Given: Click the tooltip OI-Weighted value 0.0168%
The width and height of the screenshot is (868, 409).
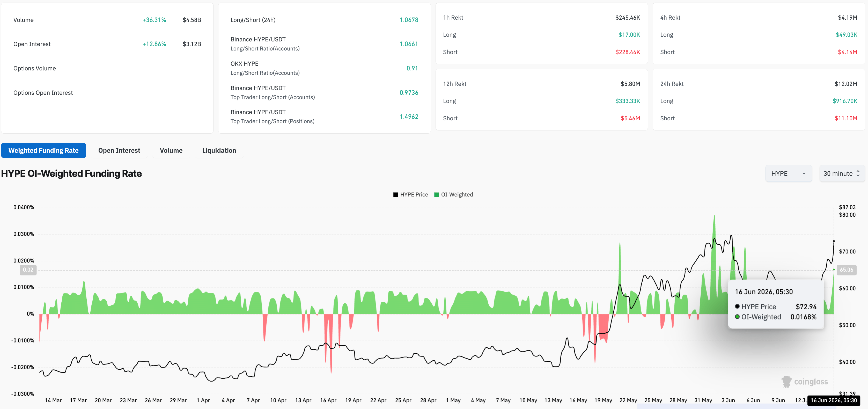Looking at the screenshot, I should pyautogui.click(x=803, y=317).
